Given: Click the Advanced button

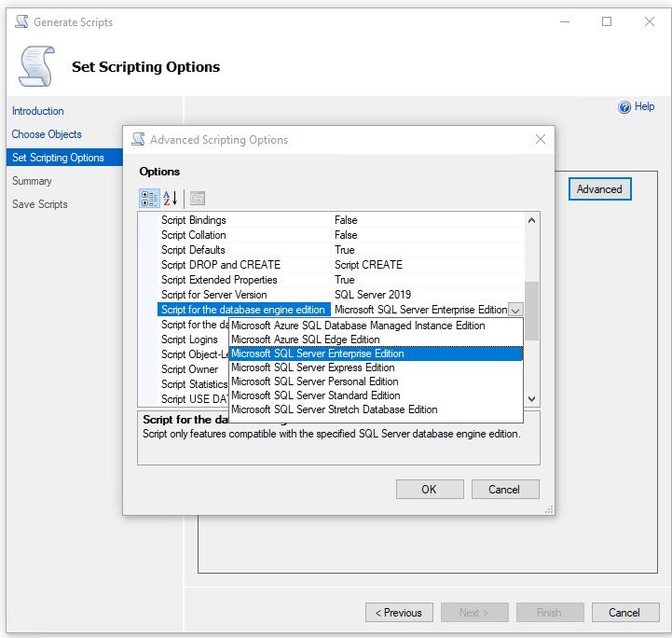Looking at the screenshot, I should (599, 189).
